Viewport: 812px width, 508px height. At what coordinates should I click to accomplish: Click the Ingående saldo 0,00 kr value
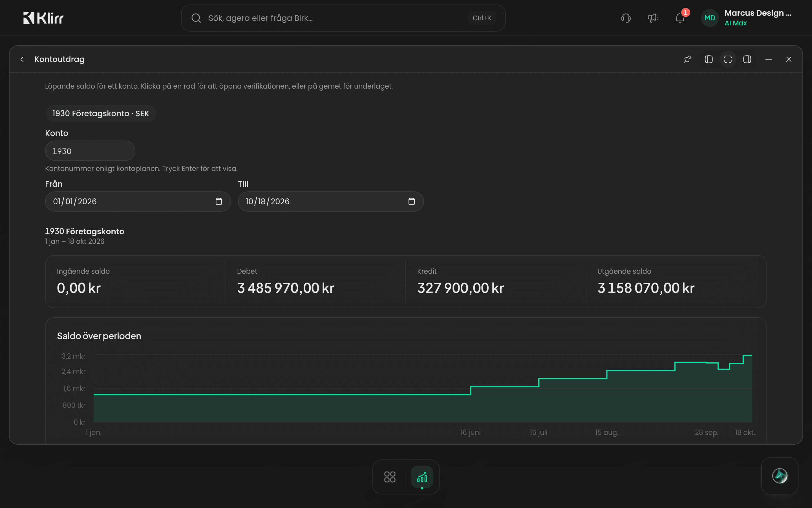click(78, 288)
